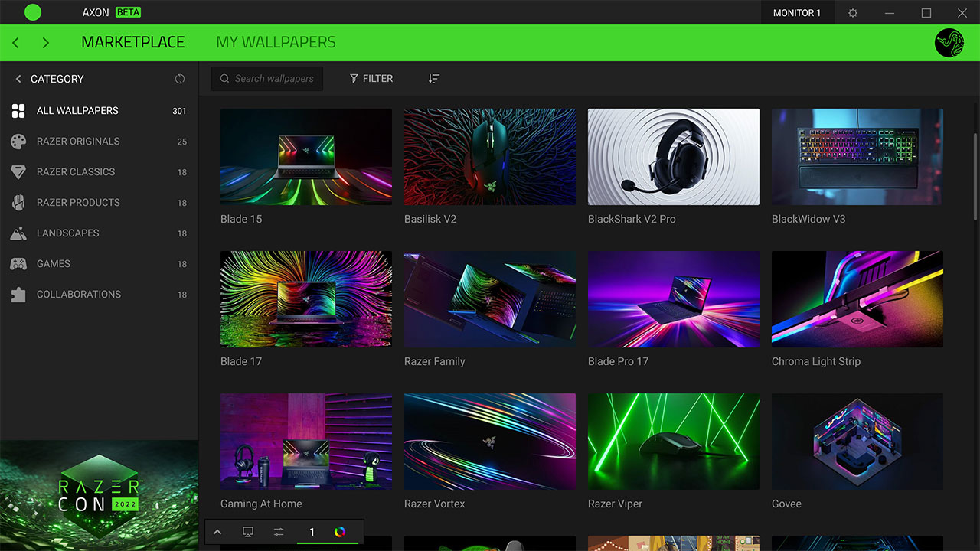Switch to the My Wallpapers tab

[276, 43]
